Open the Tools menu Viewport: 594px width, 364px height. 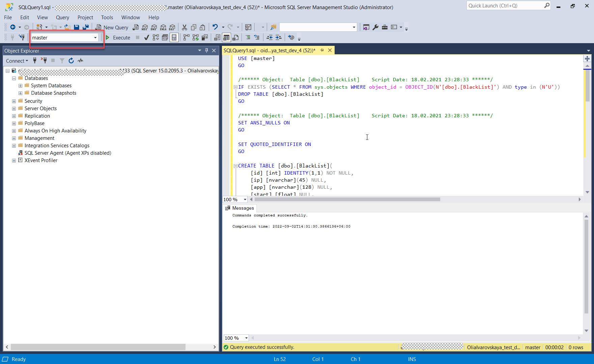(107, 17)
